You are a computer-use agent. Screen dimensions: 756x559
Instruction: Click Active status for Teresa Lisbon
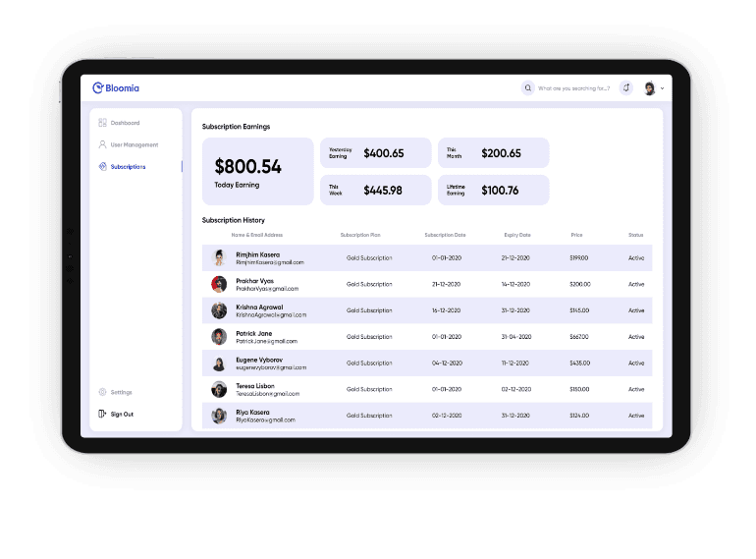click(x=636, y=389)
